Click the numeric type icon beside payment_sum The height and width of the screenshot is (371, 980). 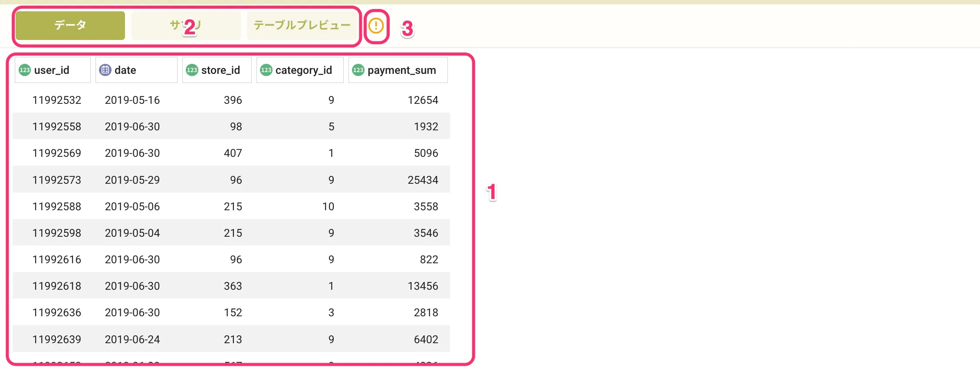point(358,70)
